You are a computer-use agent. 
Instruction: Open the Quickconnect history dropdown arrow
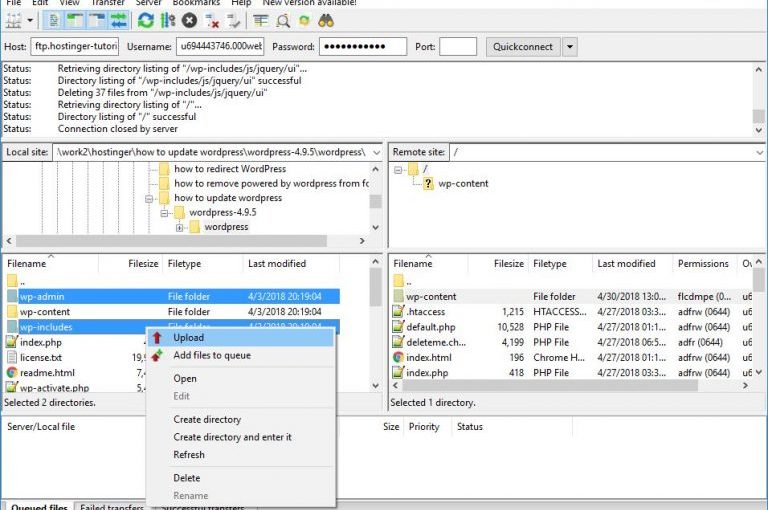570,47
